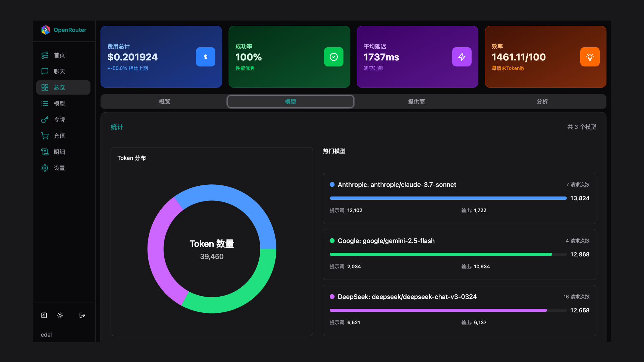Open 总览 in the sidebar
Image resolution: width=644 pixels, height=362 pixels.
pos(63,87)
